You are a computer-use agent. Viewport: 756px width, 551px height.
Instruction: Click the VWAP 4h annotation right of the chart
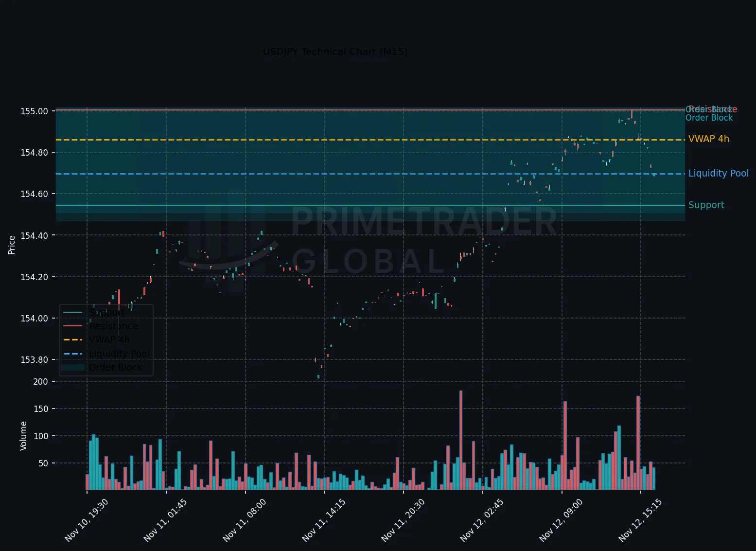tap(709, 139)
